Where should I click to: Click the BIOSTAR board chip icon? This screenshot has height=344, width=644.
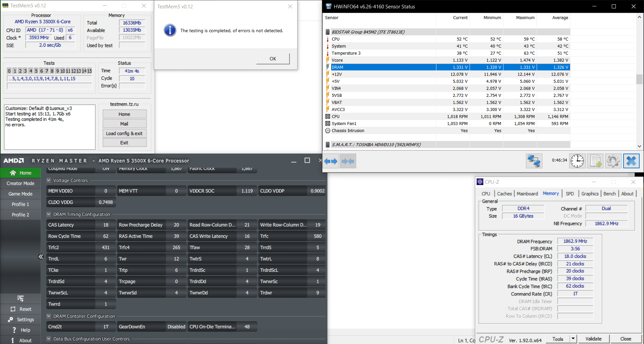coord(328,32)
